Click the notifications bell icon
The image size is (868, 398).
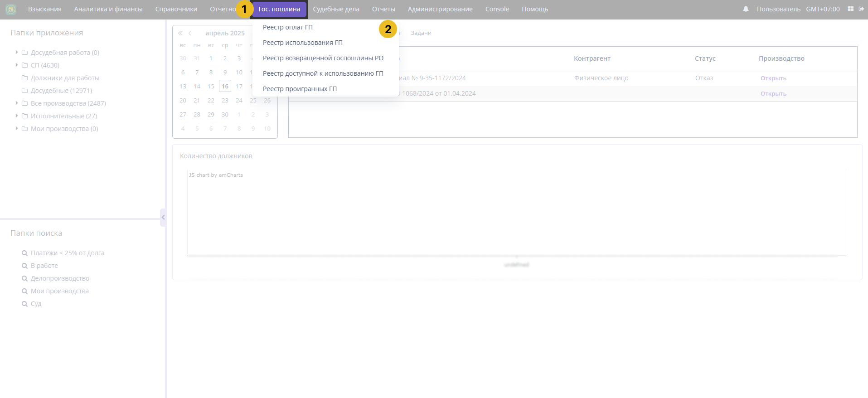point(746,9)
